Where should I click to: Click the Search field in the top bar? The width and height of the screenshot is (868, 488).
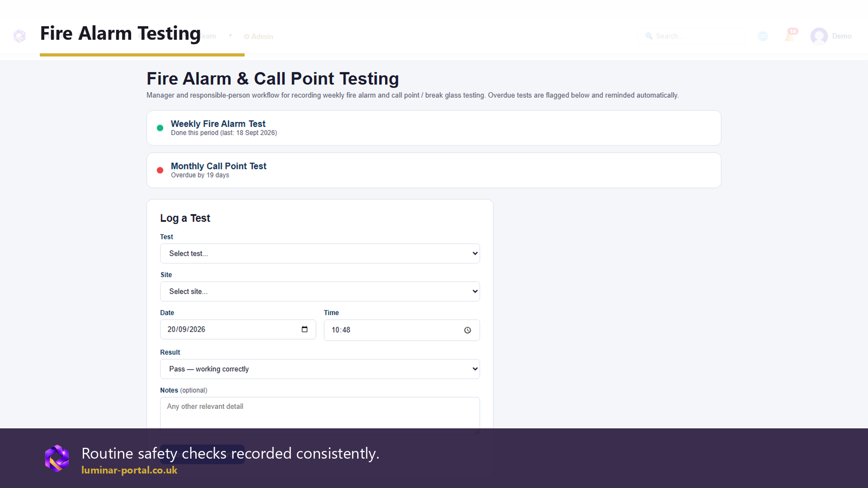(691, 36)
